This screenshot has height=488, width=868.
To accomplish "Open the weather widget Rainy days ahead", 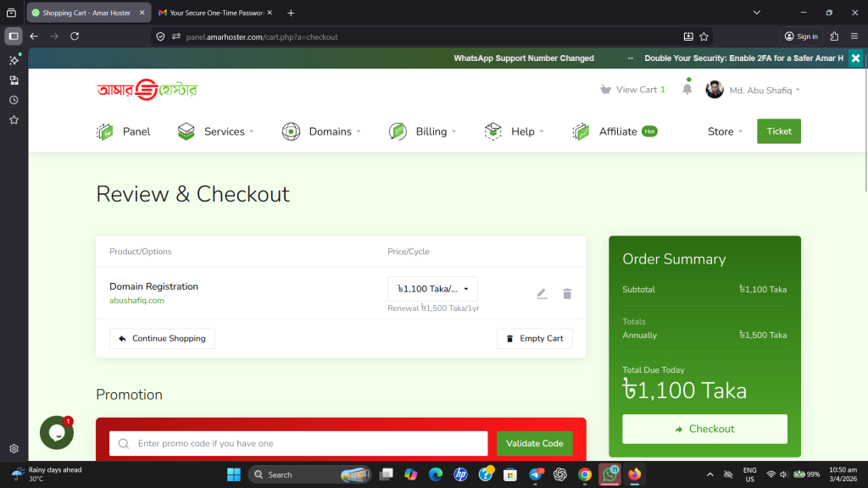I will click(x=47, y=474).
